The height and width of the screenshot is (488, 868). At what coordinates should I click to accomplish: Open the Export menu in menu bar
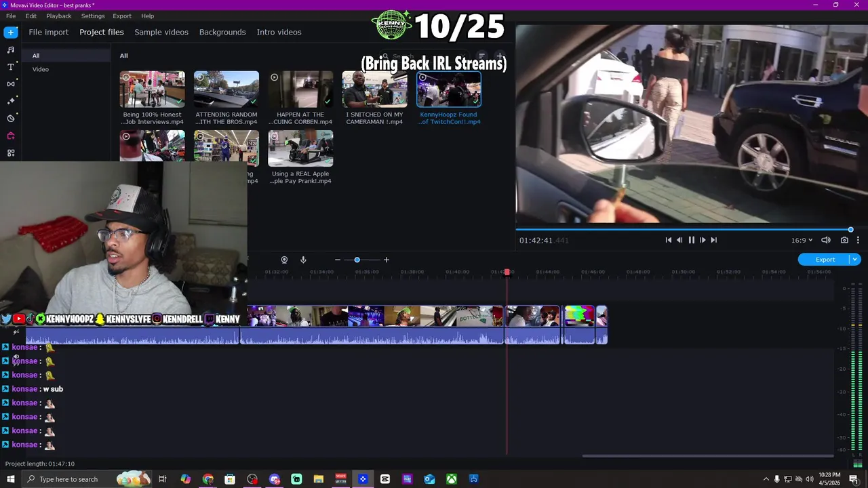[122, 16]
